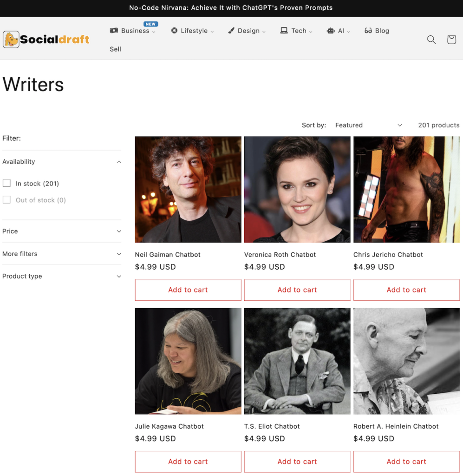
Task: Open the Veronica Roth Chatbot product link
Action: [x=280, y=254]
